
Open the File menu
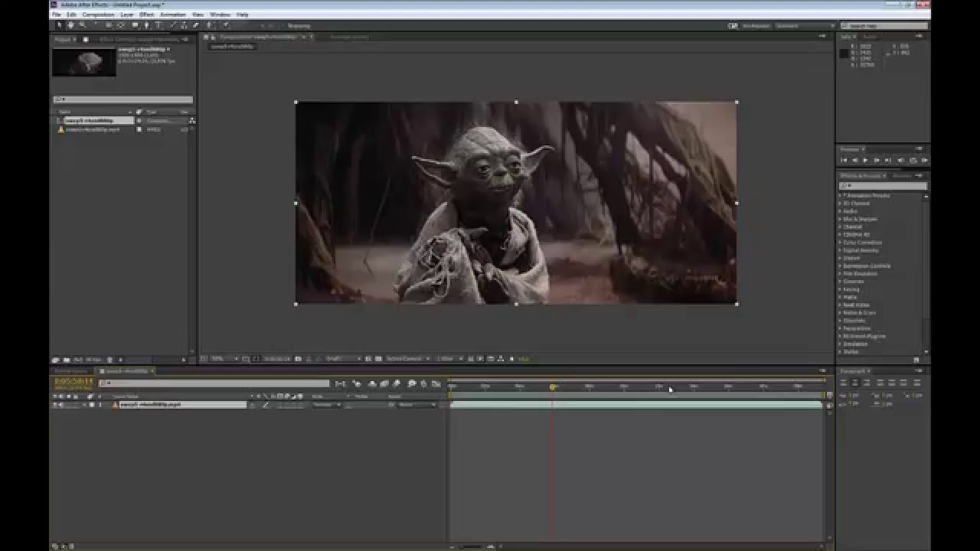[56, 15]
